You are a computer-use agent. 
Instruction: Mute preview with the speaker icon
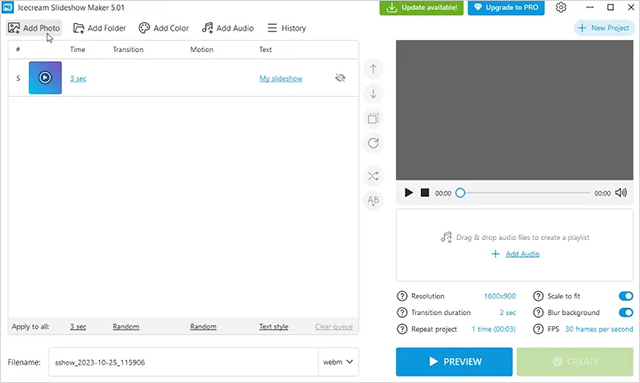click(x=621, y=193)
